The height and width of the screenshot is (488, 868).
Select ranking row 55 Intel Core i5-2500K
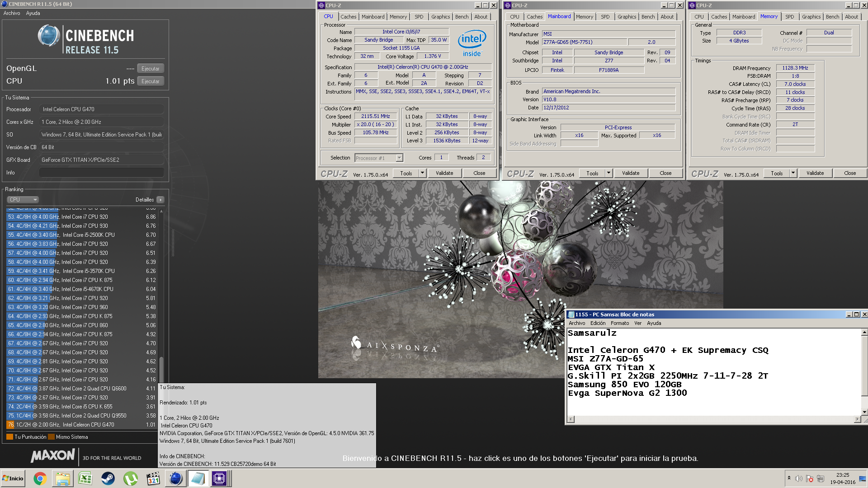pyautogui.click(x=82, y=235)
